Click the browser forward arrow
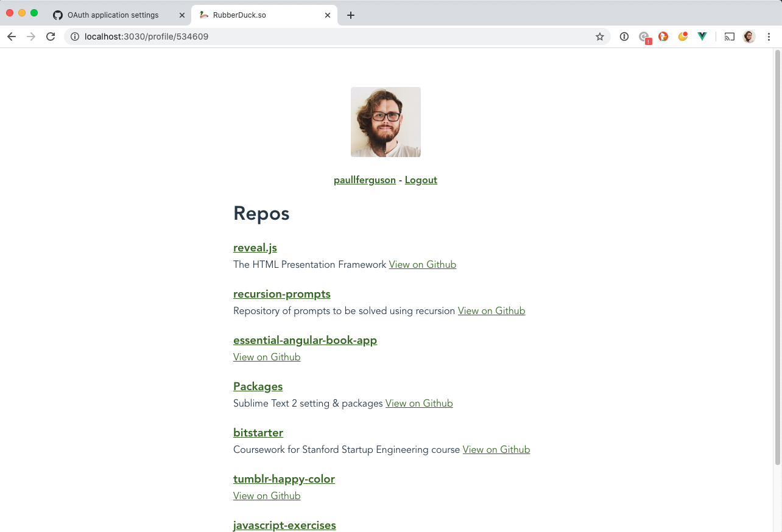 coord(31,37)
